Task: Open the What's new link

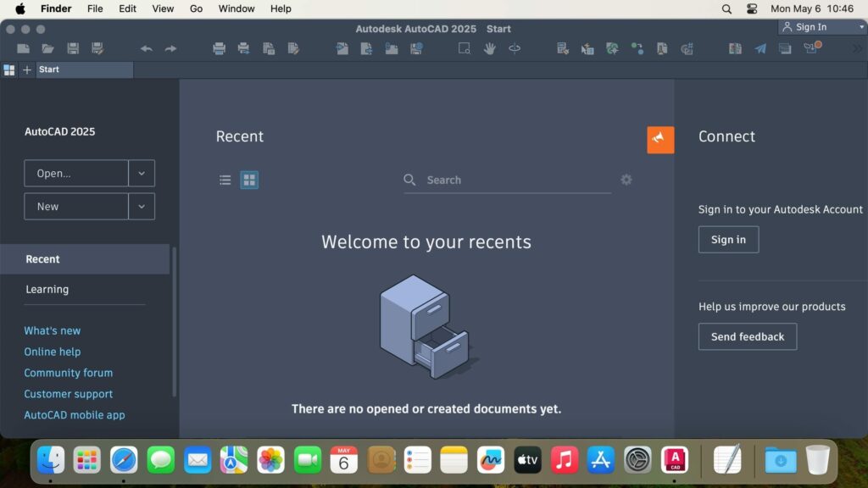Action: (x=52, y=330)
